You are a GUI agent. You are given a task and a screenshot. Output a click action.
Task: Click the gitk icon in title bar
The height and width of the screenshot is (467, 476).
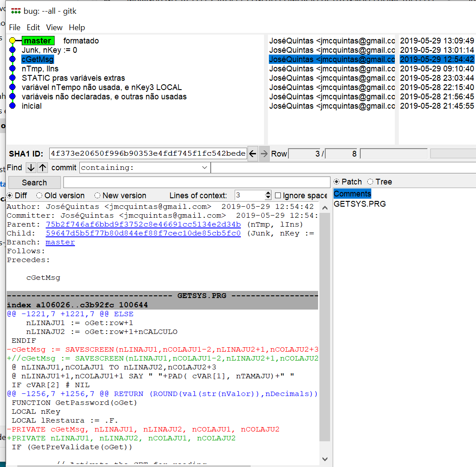(x=16, y=11)
